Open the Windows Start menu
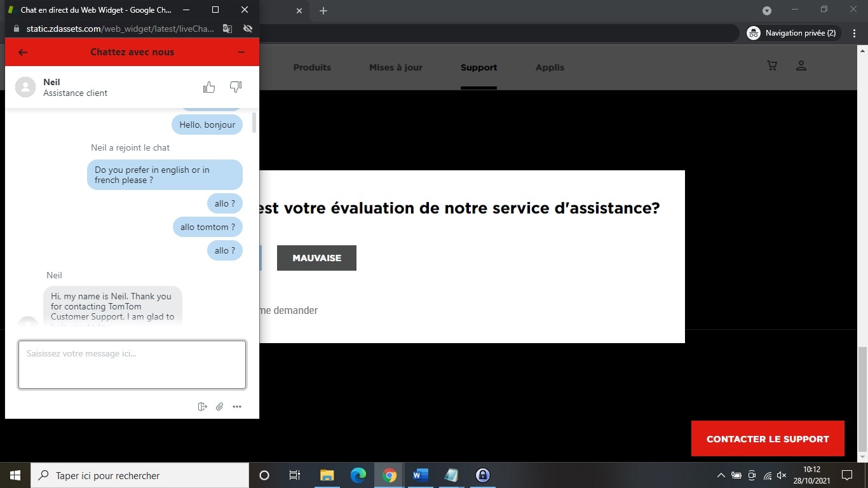The height and width of the screenshot is (488, 868). pyautogui.click(x=15, y=475)
